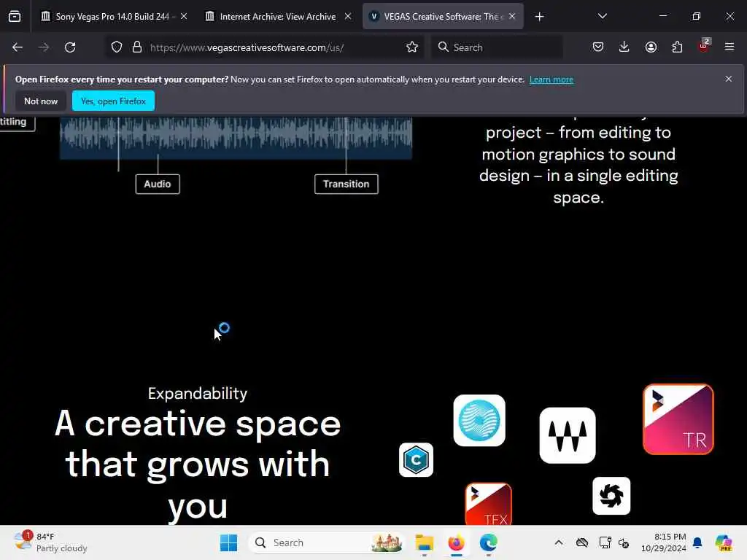Click the blue hexagon C plugin icon
Screen dimensions: 747x560
pos(416,460)
